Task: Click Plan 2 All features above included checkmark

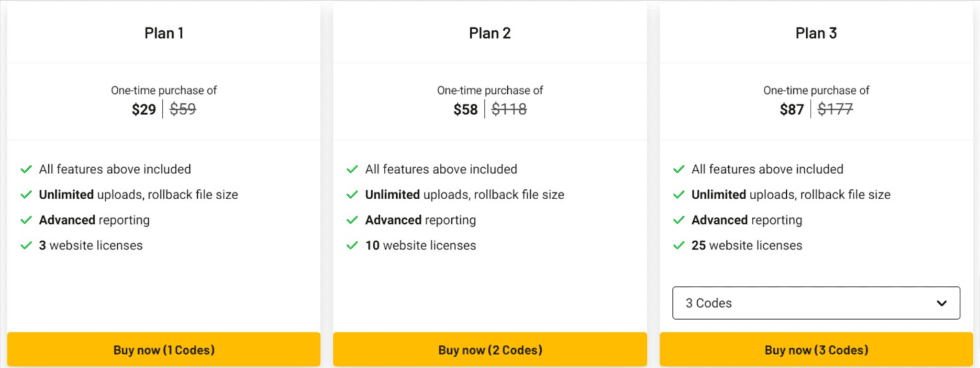Action: point(352,169)
